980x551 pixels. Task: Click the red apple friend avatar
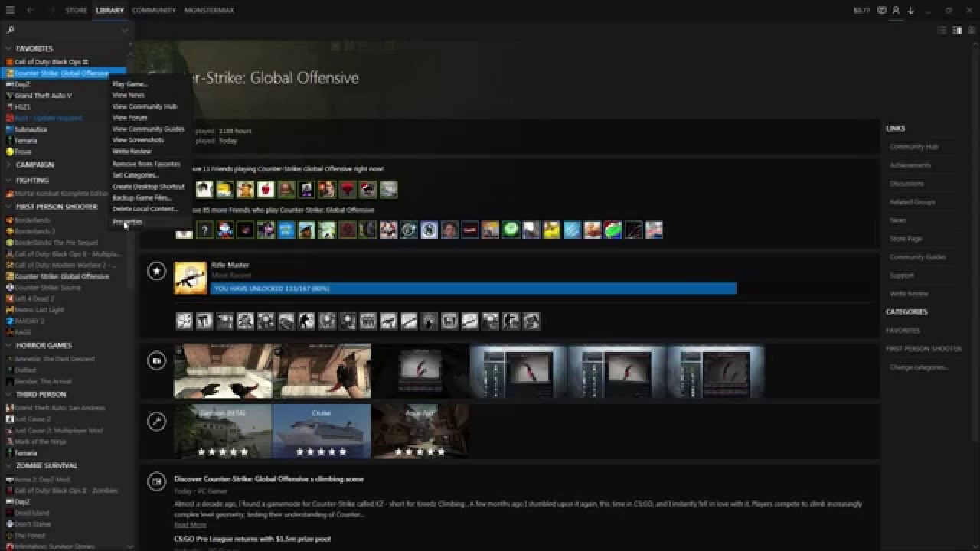(x=266, y=189)
